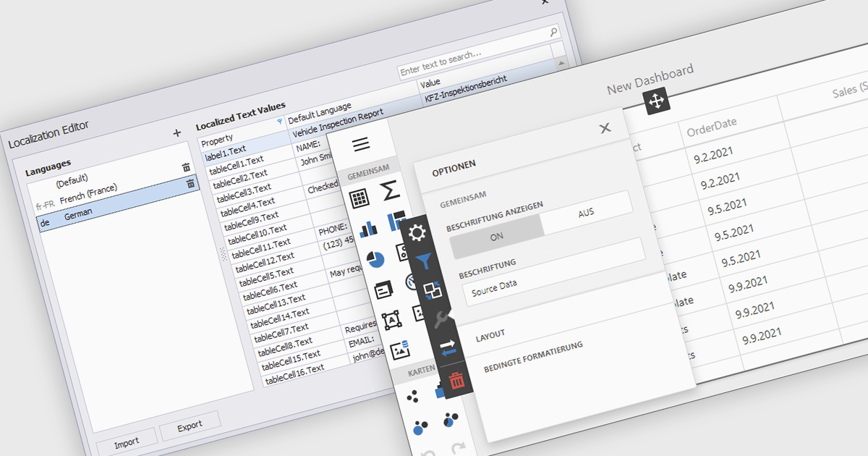Set Beschriftung Anzeigen to AUS

(587, 214)
